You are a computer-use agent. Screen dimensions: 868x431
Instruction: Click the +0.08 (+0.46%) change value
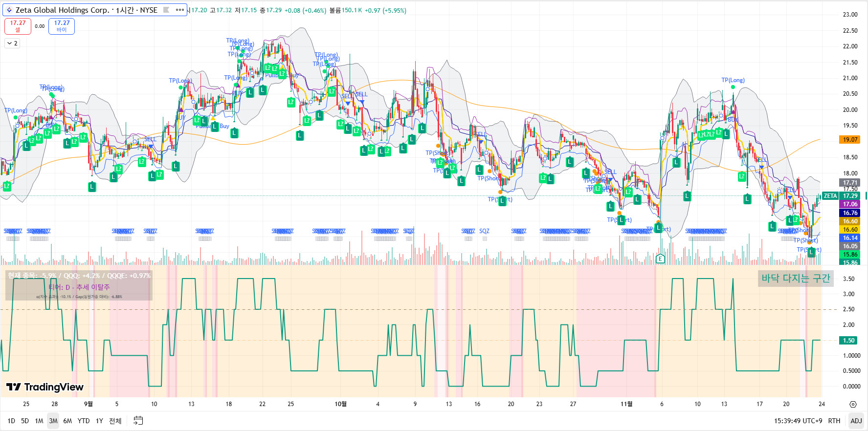click(x=305, y=10)
